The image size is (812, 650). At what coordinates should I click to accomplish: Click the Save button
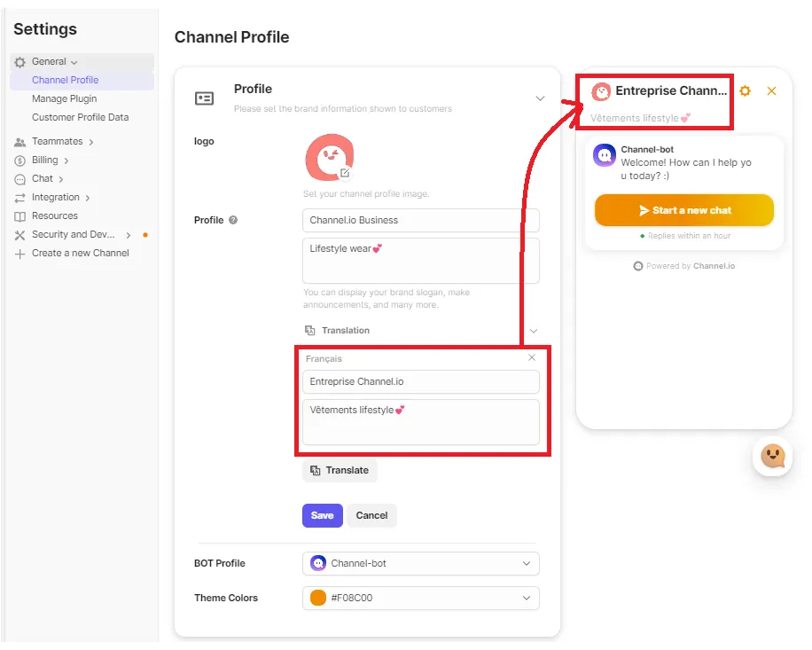point(323,515)
